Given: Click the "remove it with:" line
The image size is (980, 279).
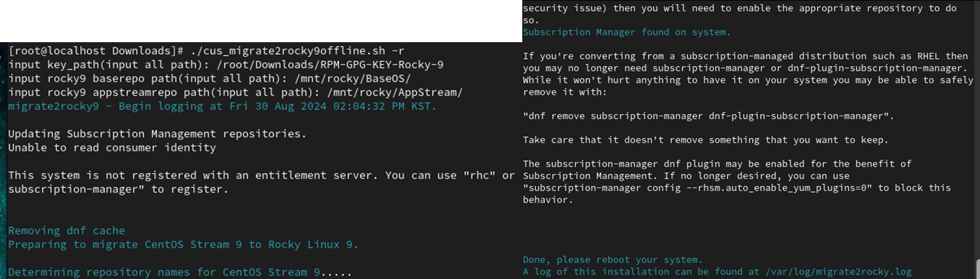Looking at the screenshot, I should pyautogui.click(x=565, y=92).
